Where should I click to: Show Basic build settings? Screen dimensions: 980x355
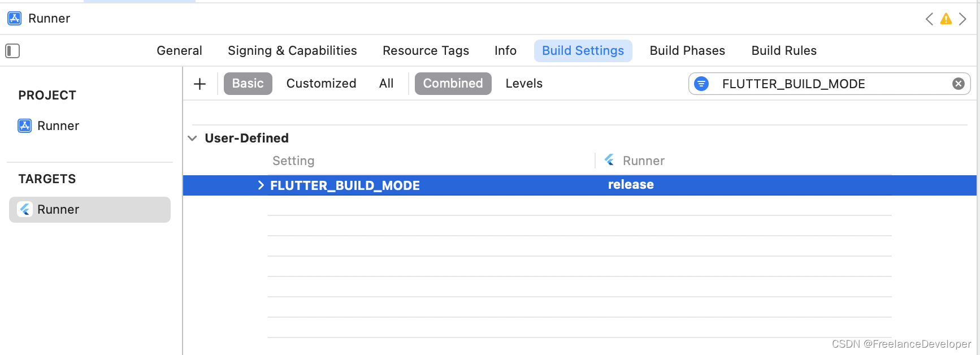click(248, 84)
